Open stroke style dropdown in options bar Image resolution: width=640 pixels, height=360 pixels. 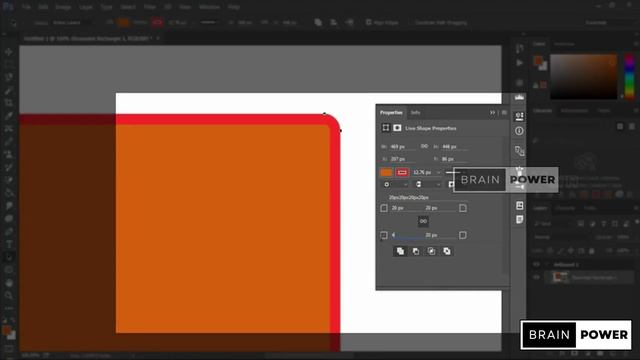pyautogui.click(x=210, y=22)
